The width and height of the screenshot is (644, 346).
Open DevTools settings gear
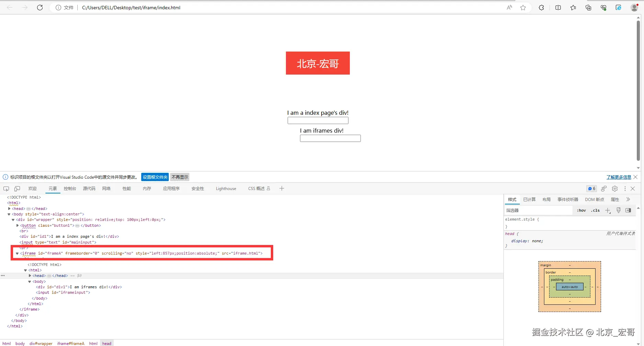pyautogui.click(x=615, y=189)
